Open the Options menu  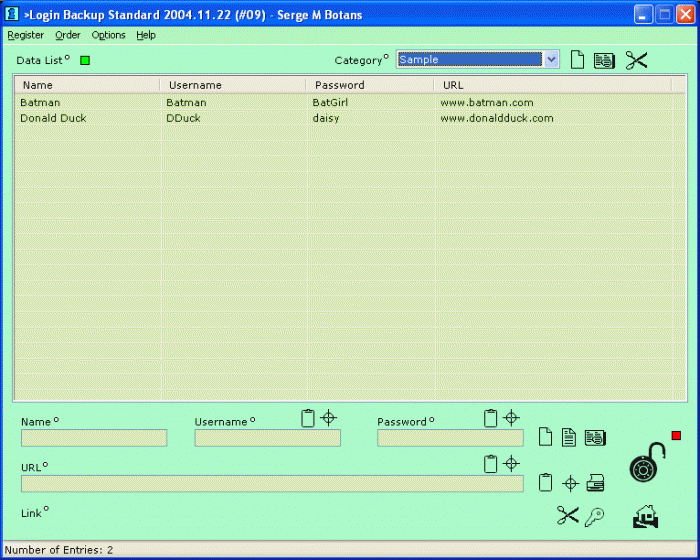pos(109,35)
